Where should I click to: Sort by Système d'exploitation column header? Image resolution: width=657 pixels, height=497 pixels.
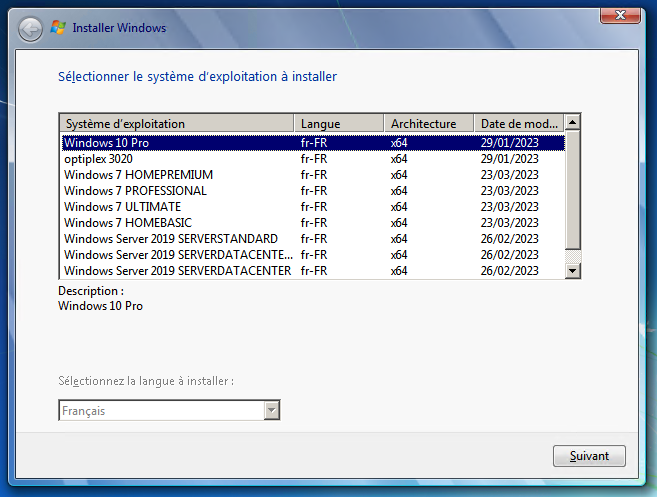coord(177,123)
